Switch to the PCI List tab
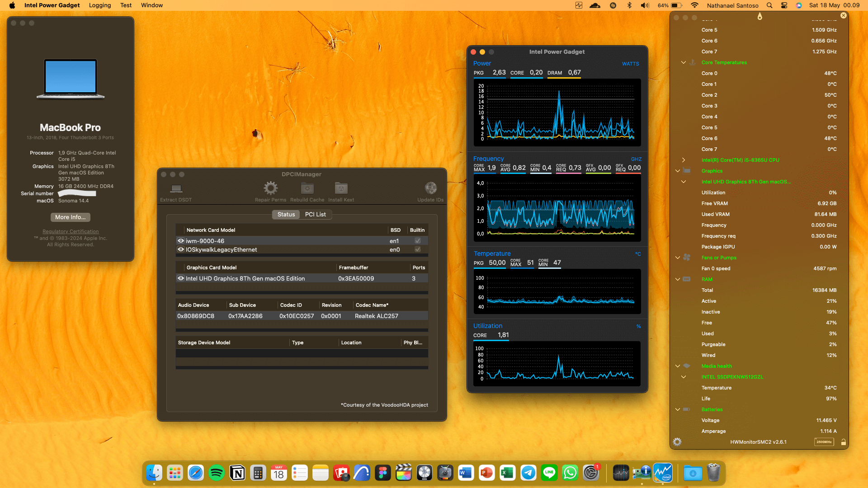868x488 pixels. tap(315, 214)
